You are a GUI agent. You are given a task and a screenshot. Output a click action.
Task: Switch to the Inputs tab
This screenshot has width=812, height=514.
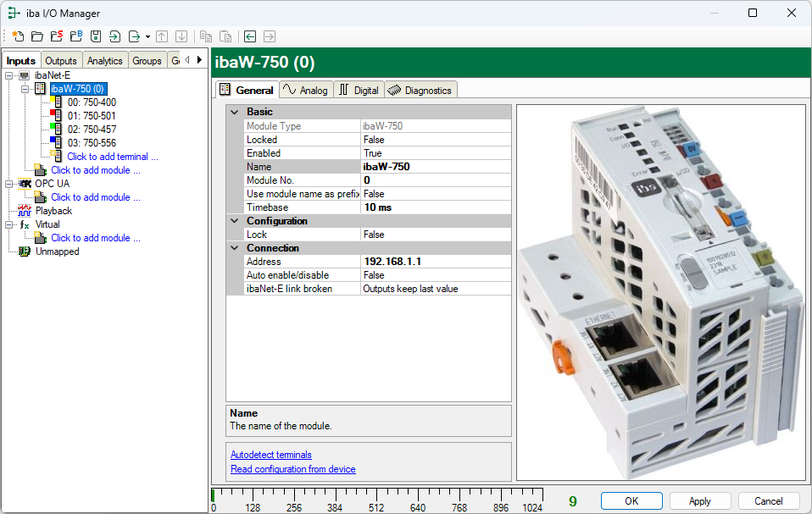point(20,60)
